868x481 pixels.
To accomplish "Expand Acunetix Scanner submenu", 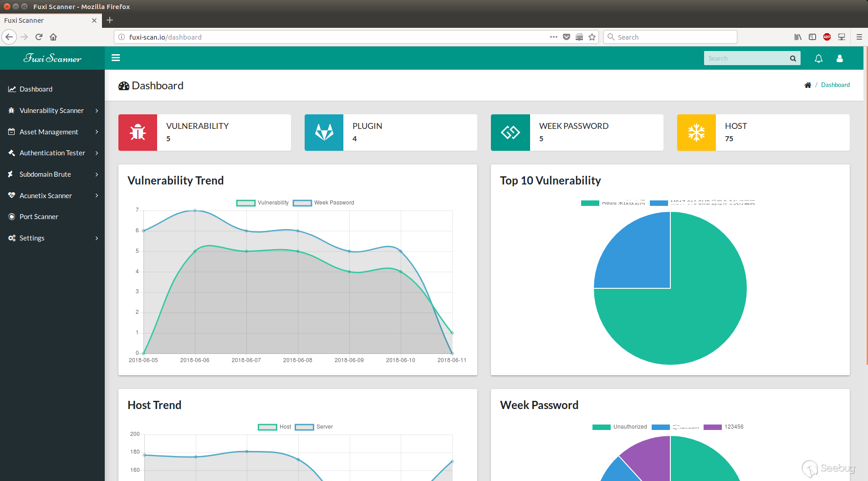I will [52, 195].
